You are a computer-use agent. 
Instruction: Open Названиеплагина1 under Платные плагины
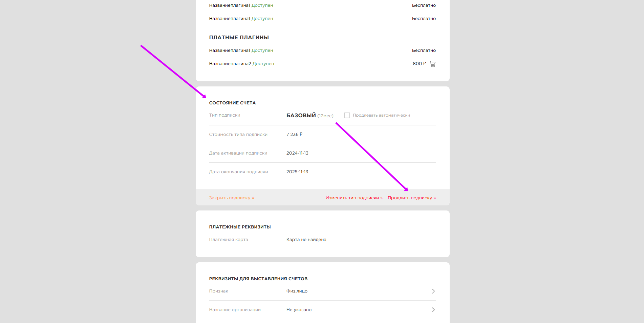pos(229,51)
